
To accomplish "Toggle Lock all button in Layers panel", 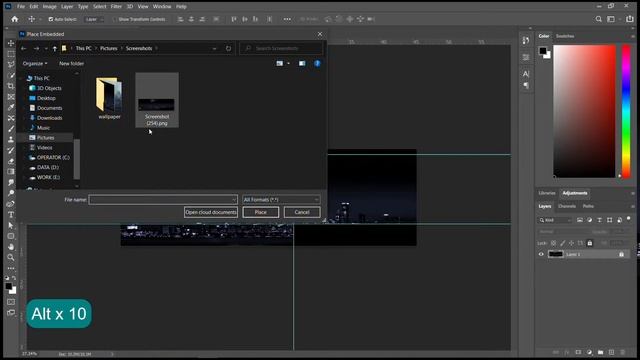I will tap(589, 243).
